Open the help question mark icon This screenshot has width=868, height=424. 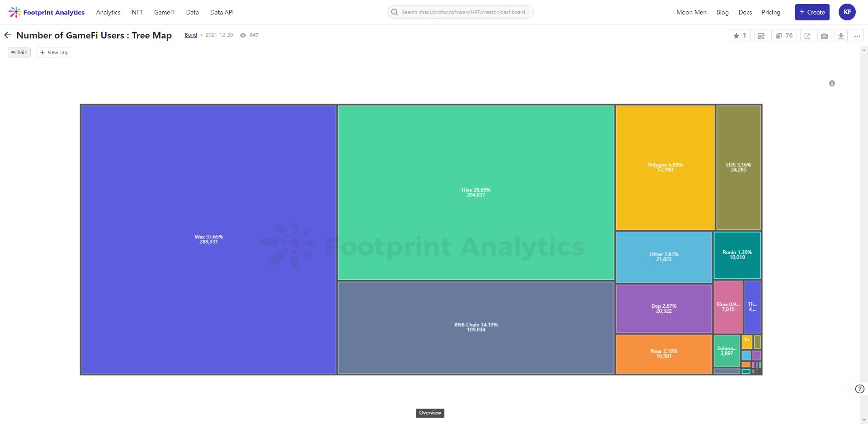[859, 389]
